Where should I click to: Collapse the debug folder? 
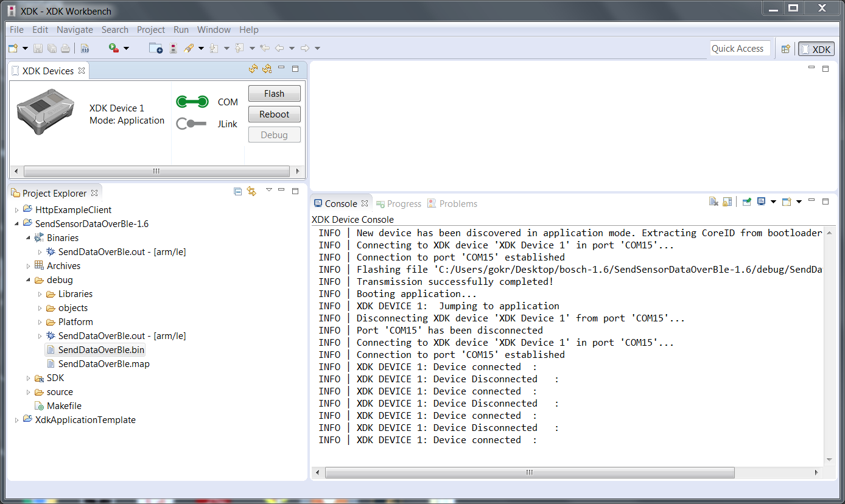click(x=28, y=280)
